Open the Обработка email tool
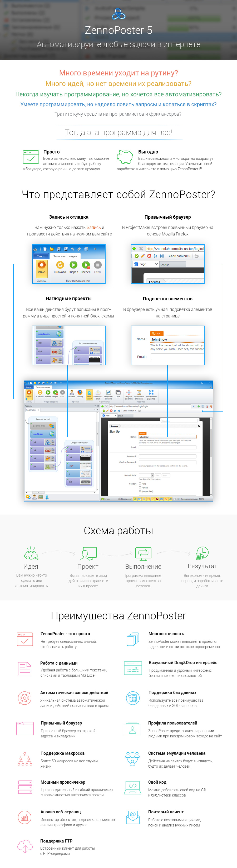 98,394
